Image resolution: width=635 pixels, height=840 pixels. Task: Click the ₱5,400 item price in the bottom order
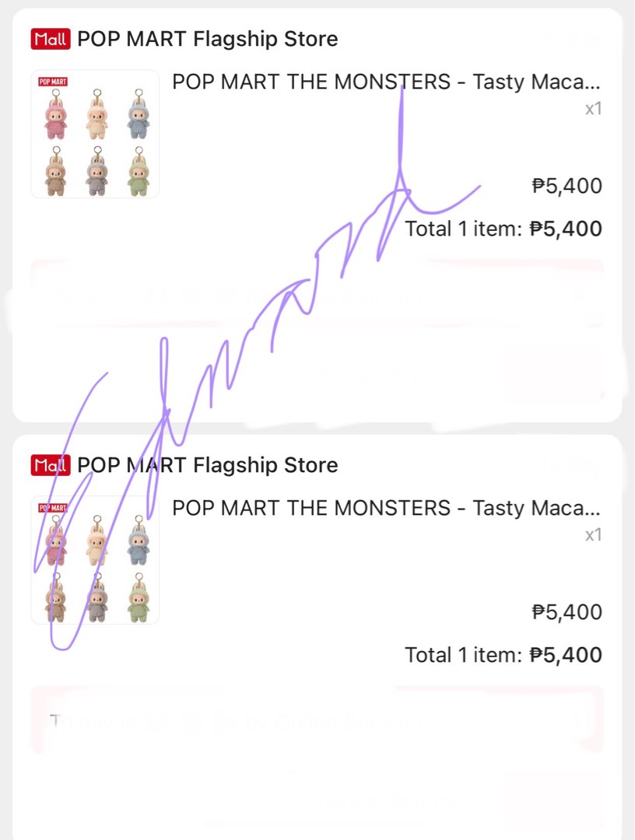point(567,612)
